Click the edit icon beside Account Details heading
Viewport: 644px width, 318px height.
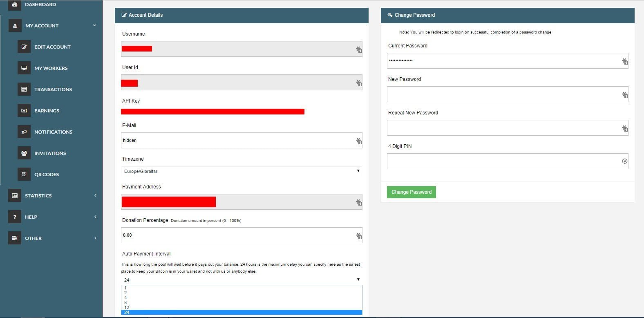click(x=124, y=15)
